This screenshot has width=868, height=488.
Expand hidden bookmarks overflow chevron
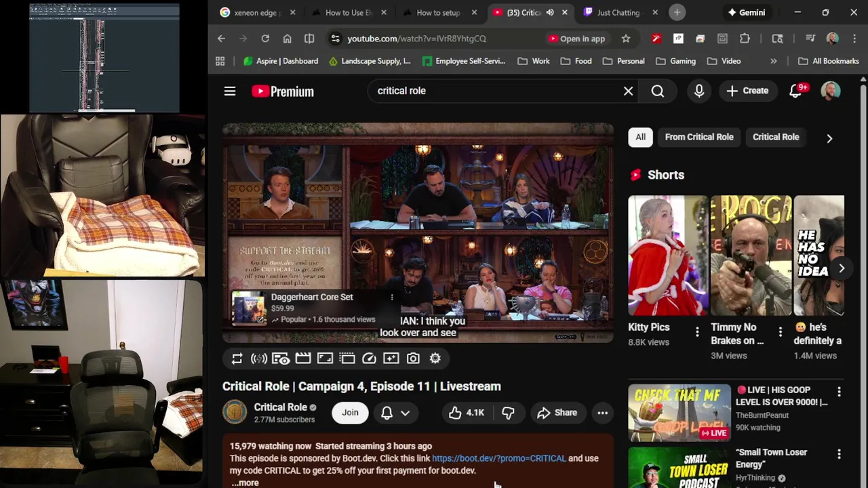(x=774, y=61)
